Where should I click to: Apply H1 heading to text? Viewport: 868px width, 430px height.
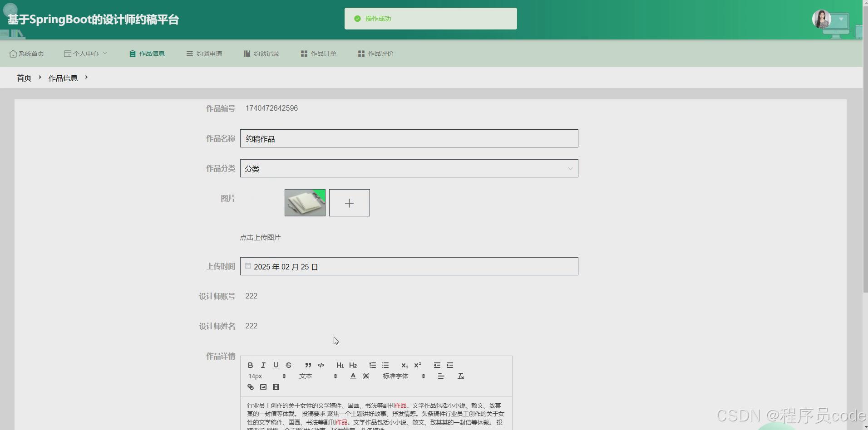tap(340, 365)
